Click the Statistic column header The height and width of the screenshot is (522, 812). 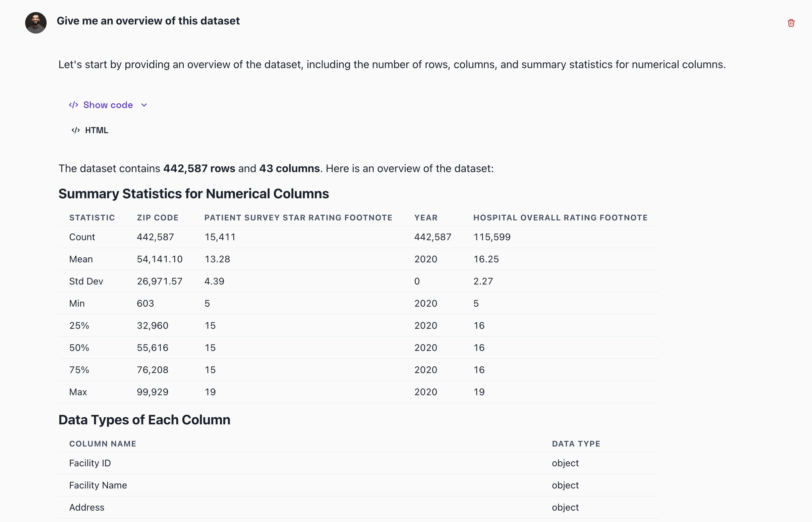pyautogui.click(x=92, y=218)
